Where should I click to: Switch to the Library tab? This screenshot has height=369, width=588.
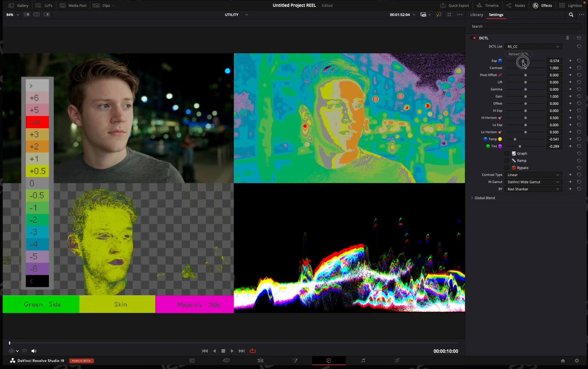pyautogui.click(x=476, y=15)
